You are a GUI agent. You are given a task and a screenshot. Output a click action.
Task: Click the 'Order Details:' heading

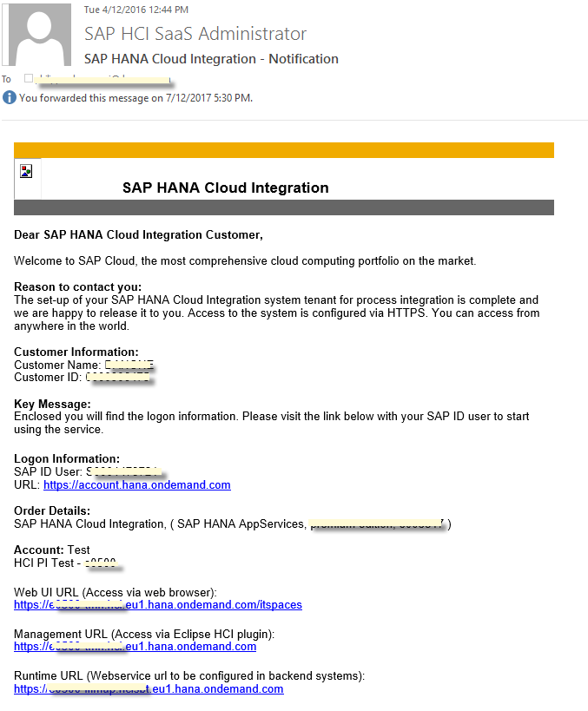[x=52, y=511]
